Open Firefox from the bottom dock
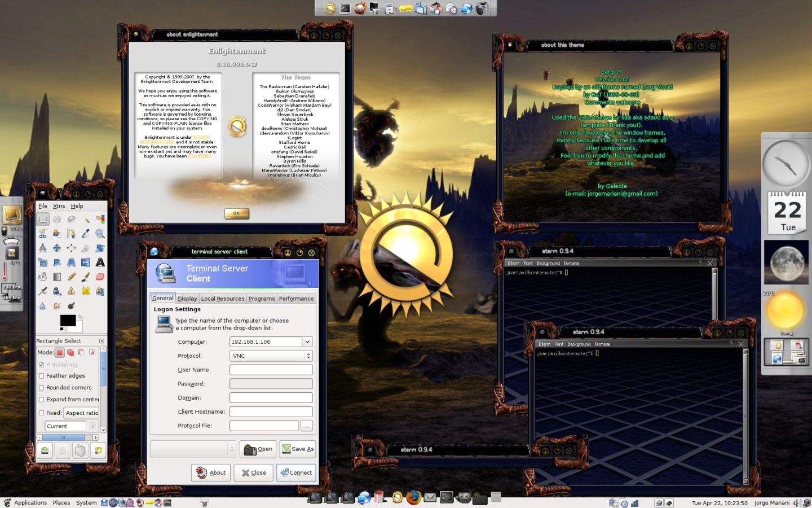 pyautogui.click(x=413, y=497)
